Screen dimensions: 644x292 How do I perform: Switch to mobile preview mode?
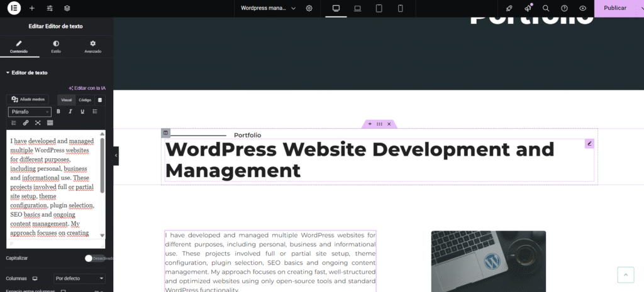tap(400, 8)
